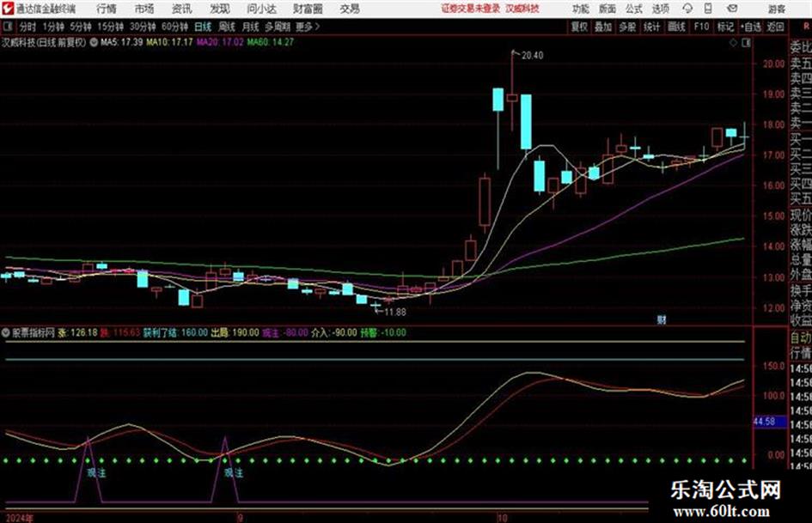Click the MA60: 14.27 indicator label

271,42
